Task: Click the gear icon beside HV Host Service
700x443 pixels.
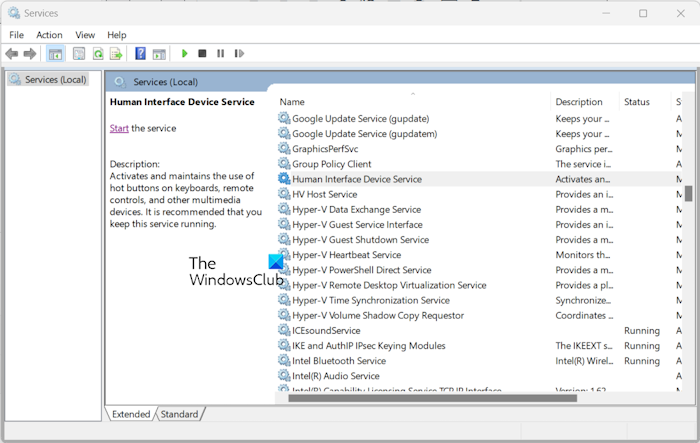Action: (284, 194)
